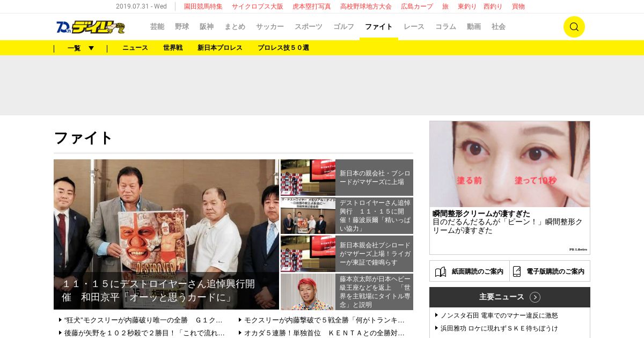
Task: Open the コラム navigation tab
Action: [x=446, y=27]
